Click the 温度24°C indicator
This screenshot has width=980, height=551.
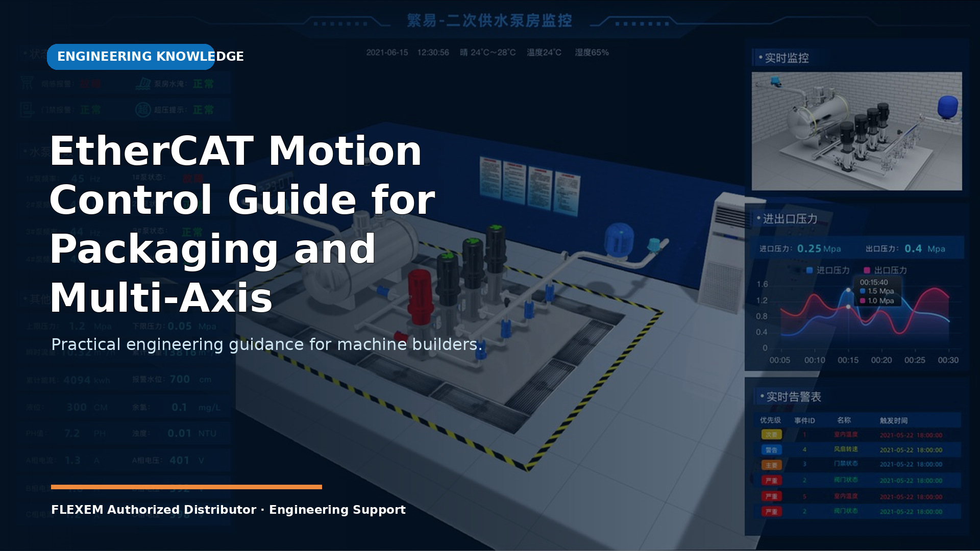544,53
